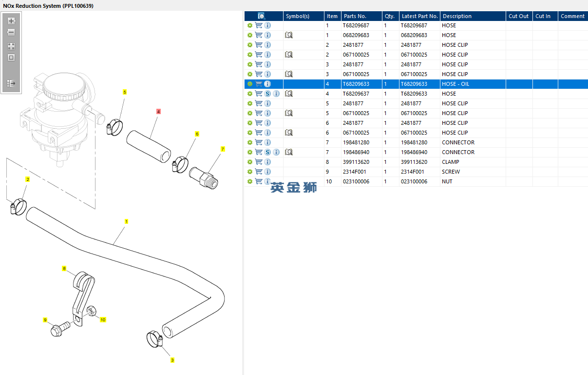Select the four-squares grid view tool
This screenshot has width=588, height=375.
pyautogui.click(x=11, y=46)
